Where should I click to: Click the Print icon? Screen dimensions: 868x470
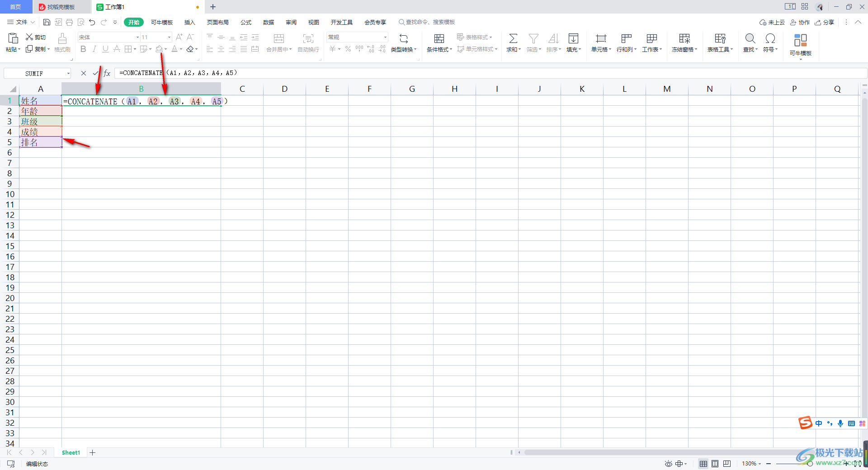click(x=69, y=22)
